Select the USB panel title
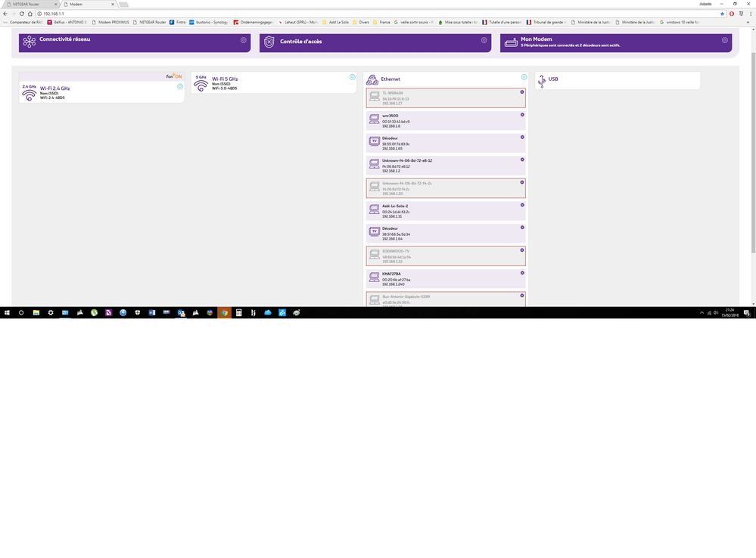 pos(553,79)
